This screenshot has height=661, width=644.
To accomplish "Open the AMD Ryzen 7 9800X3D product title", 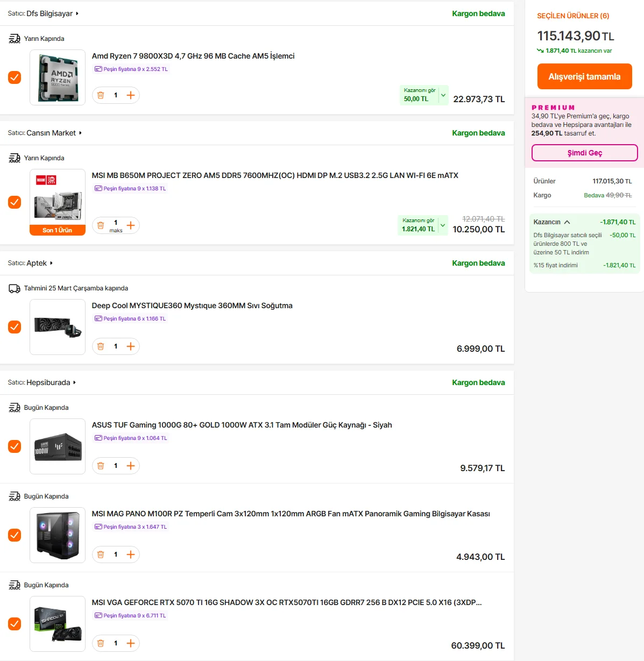I will tap(193, 56).
